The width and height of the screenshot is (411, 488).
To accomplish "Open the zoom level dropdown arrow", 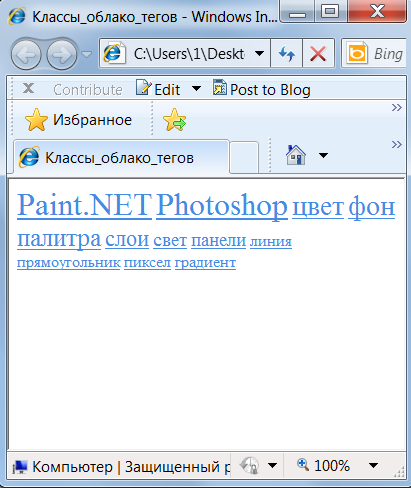I will click(374, 465).
